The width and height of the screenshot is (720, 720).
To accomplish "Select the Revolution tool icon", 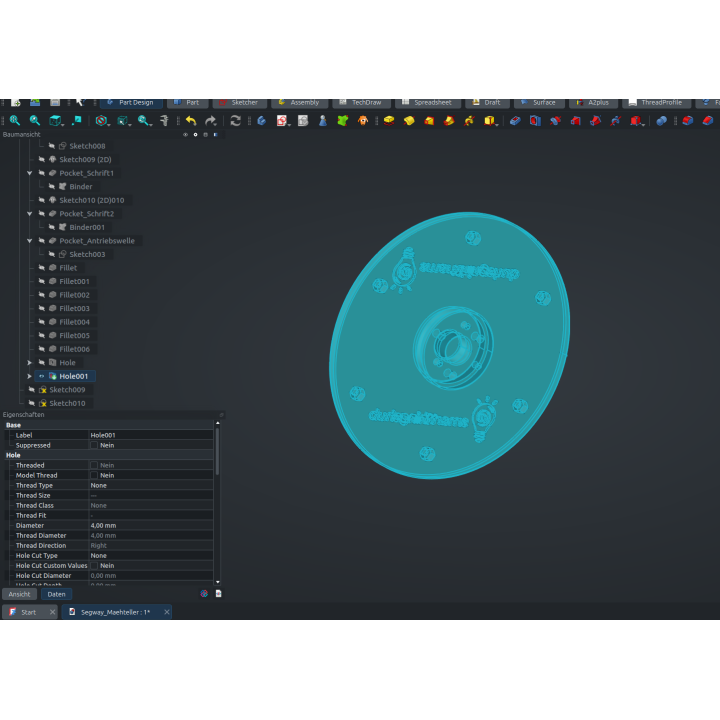I will [409, 120].
